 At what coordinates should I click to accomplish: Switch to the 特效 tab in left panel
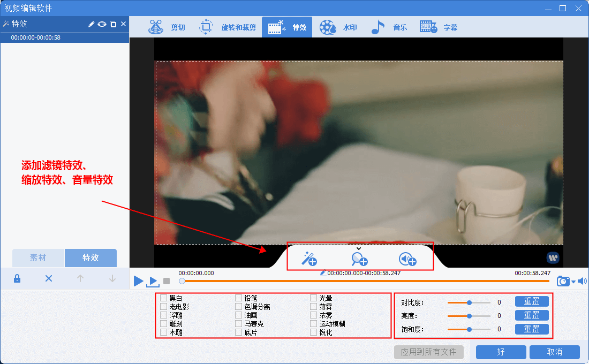coord(90,257)
